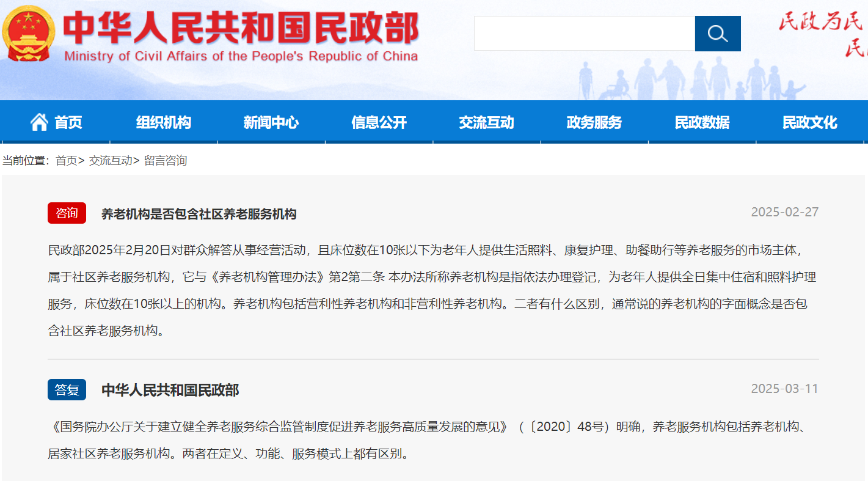The width and height of the screenshot is (868, 481).
Task: Click the 中华人民共和国民政部 site title header
Action: (x=241, y=28)
